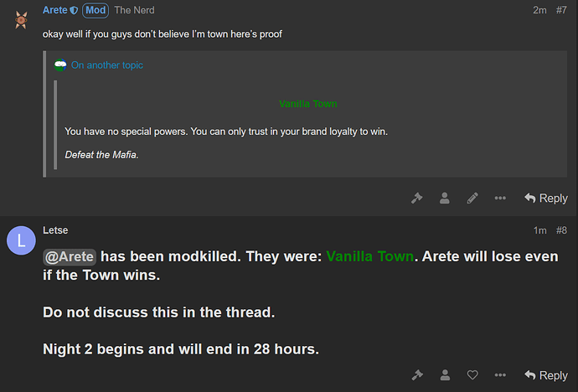Reply to Letse's modkill post

546,375
